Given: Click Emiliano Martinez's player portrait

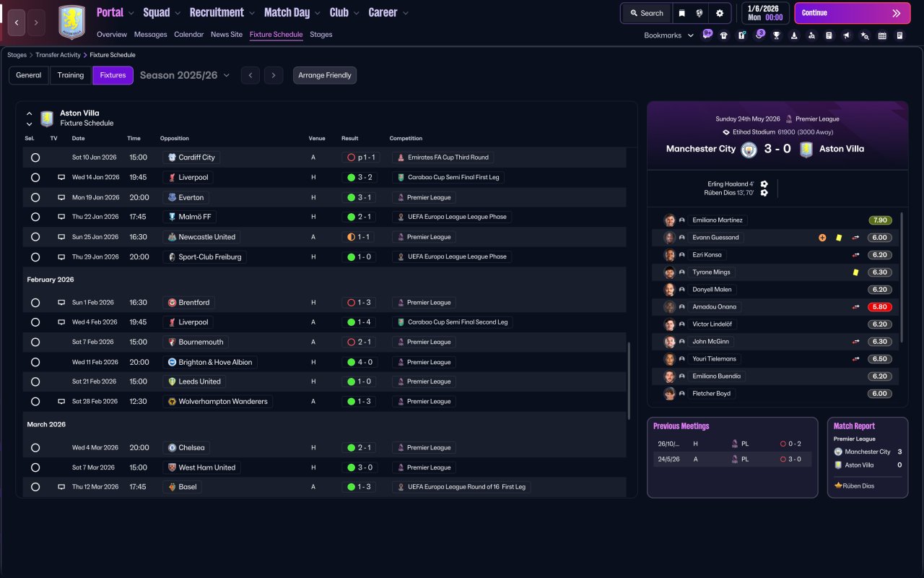Looking at the screenshot, I should [x=669, y=220].
